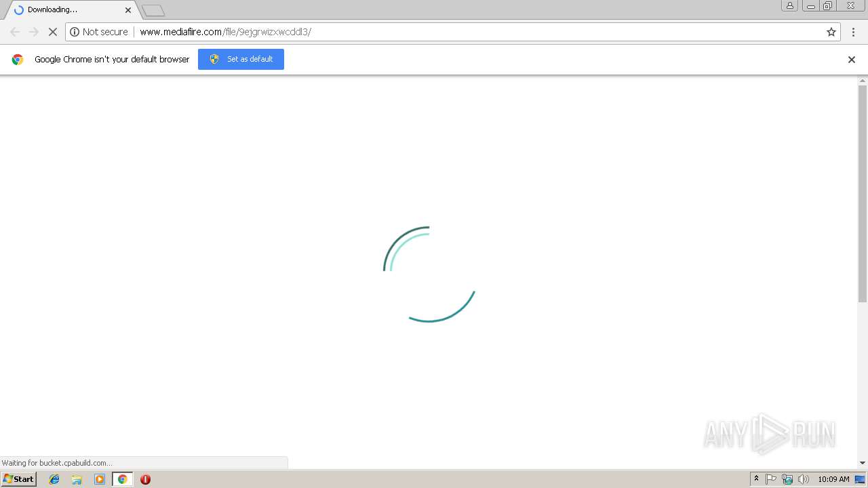Screen dimensions: 868x488
Task: Open the volume speaker icon
Action: pyautogui.click(x=804, y=479)
